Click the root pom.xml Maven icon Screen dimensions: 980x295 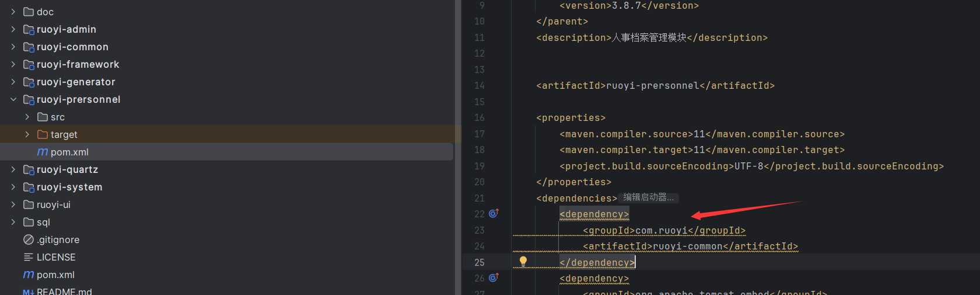29,275
